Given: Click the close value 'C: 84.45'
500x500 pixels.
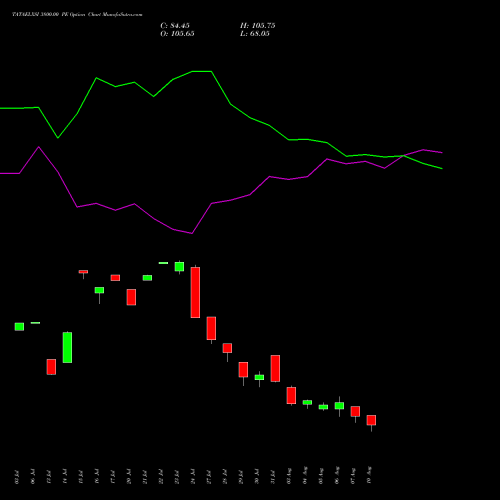Looking at the screenshot, I should (x=175, y=26).
